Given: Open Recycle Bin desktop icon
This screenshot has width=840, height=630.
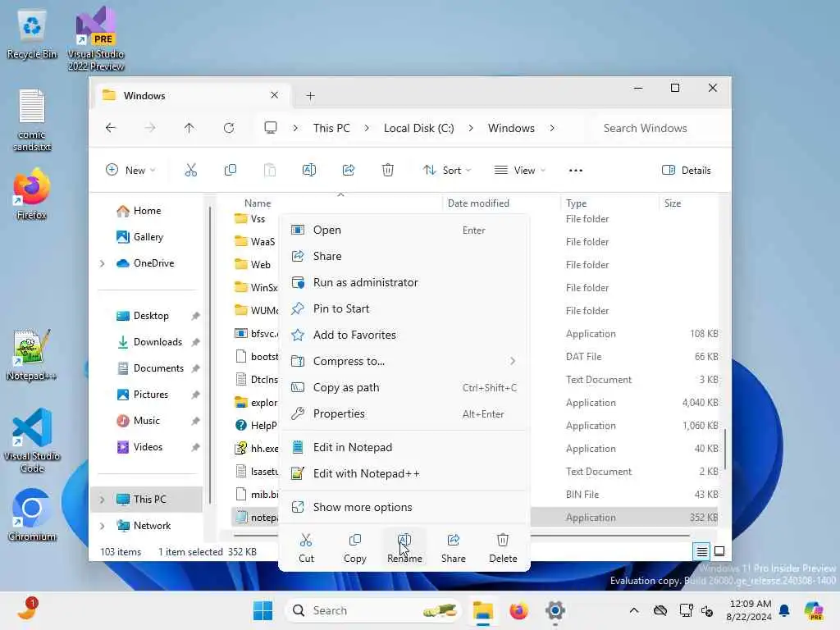Looking at the screenshot, I should click(32, 35).
